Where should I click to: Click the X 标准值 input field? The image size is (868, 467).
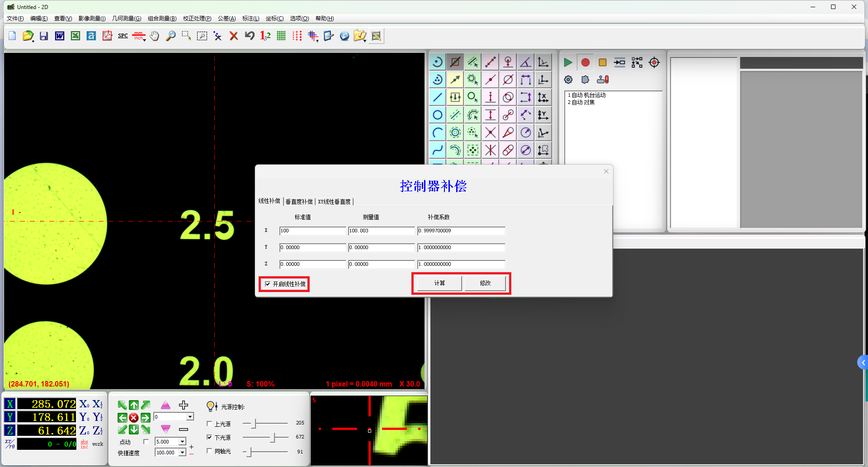(312, 231)
